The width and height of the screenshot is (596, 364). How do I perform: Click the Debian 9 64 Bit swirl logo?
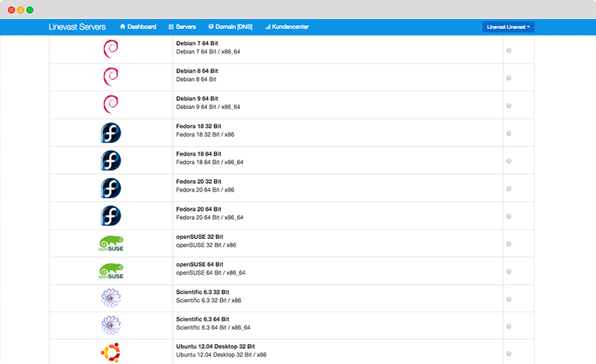point(111,105)
